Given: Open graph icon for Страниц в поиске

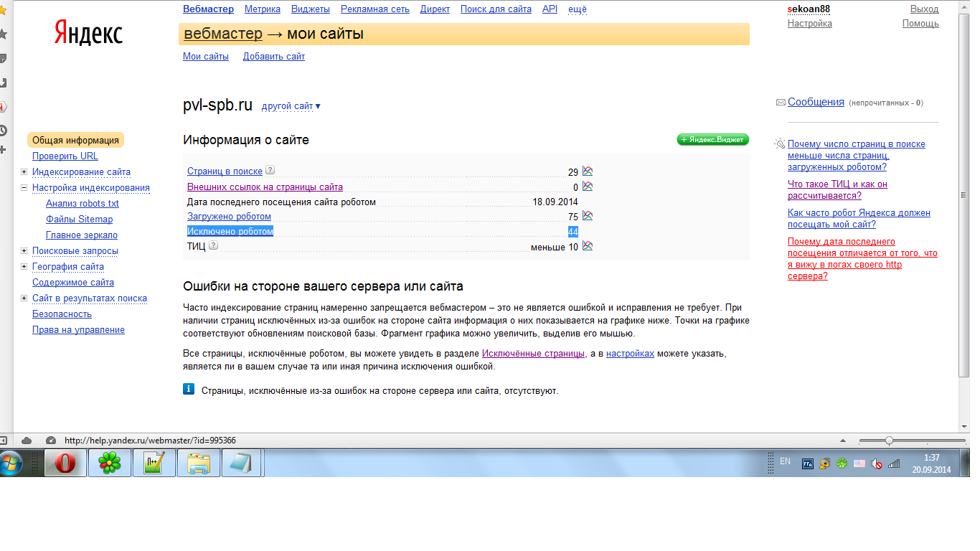Looking at the screenshot, I should [588, 171].
